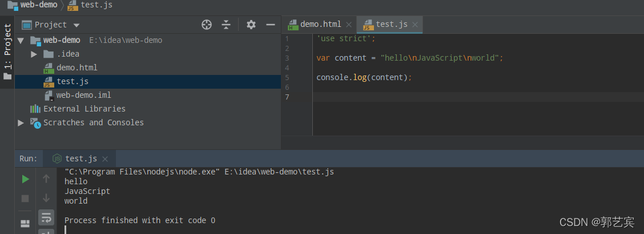644x234 pixels.
Task: Close the test.js Run tab
Action: (104, 158)
